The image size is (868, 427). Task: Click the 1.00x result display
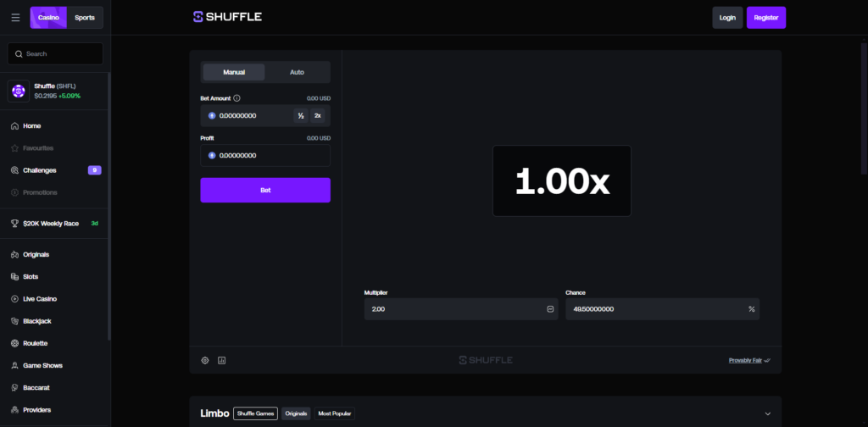click(562, 180)
